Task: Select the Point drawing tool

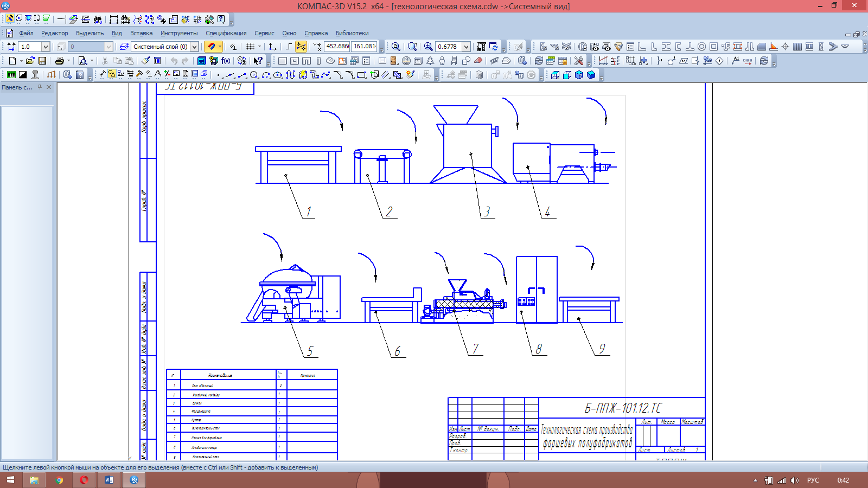Action: click(218, 75)
